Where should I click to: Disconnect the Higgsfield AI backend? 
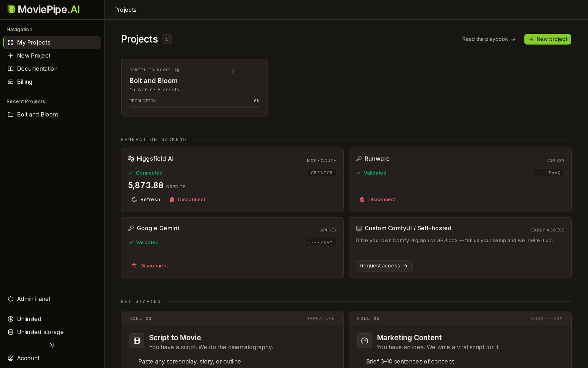[x=187, y=199]
